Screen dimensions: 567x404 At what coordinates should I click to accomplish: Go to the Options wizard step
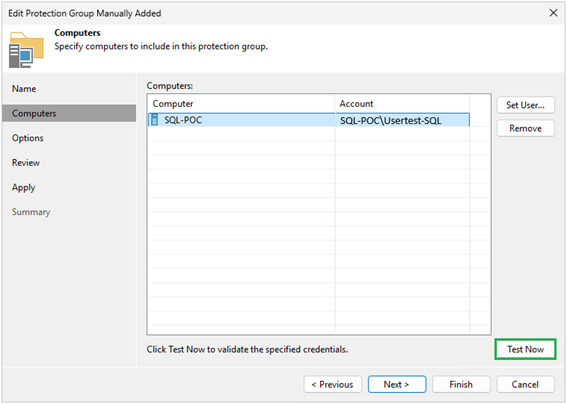27,138
